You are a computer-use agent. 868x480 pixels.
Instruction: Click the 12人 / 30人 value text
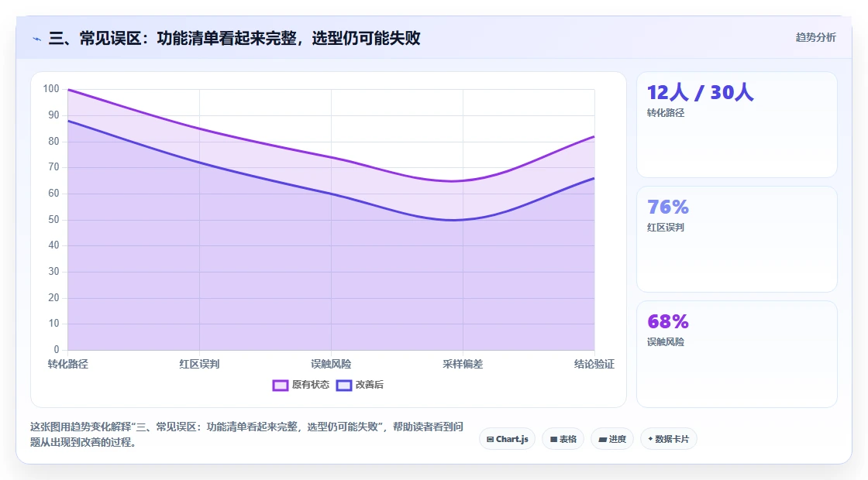[701, 92]
